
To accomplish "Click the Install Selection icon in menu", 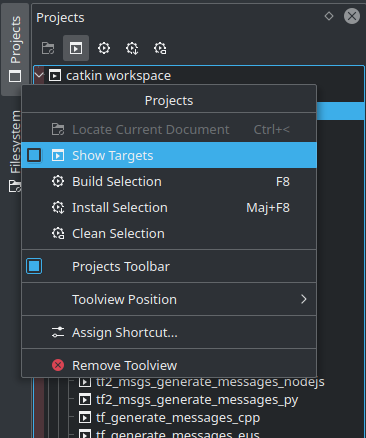I will (58, 207).
